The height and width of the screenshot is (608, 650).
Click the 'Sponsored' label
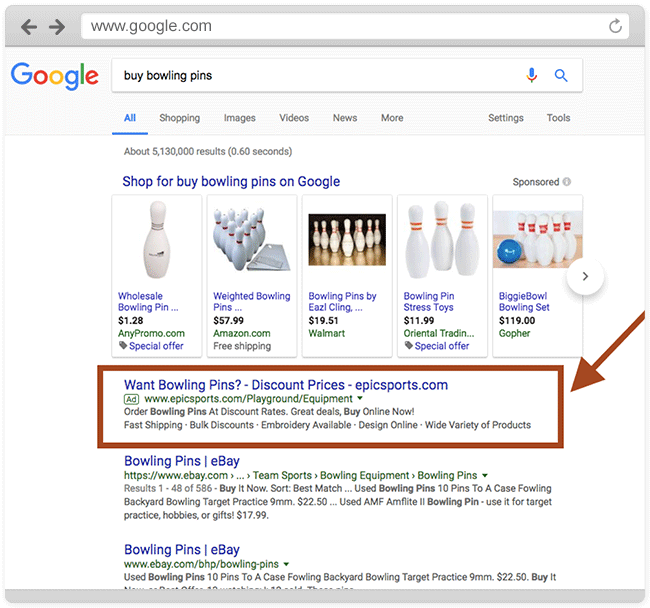click(536, 182)
